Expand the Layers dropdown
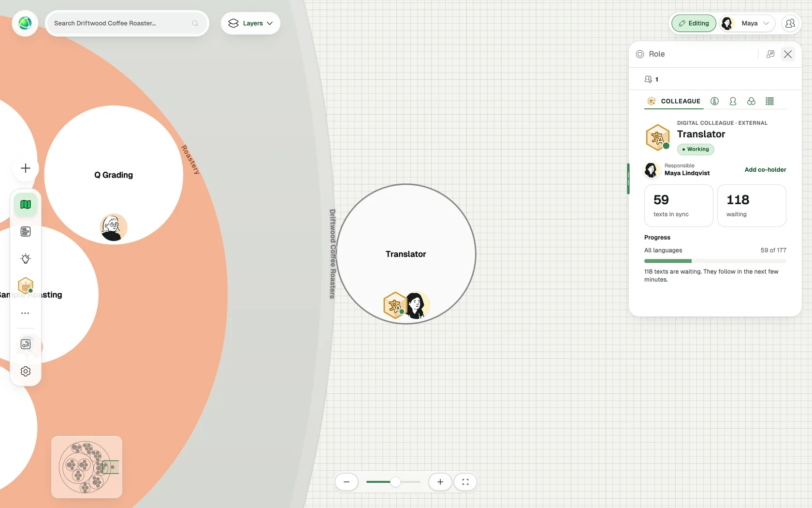 coord(250,23)
